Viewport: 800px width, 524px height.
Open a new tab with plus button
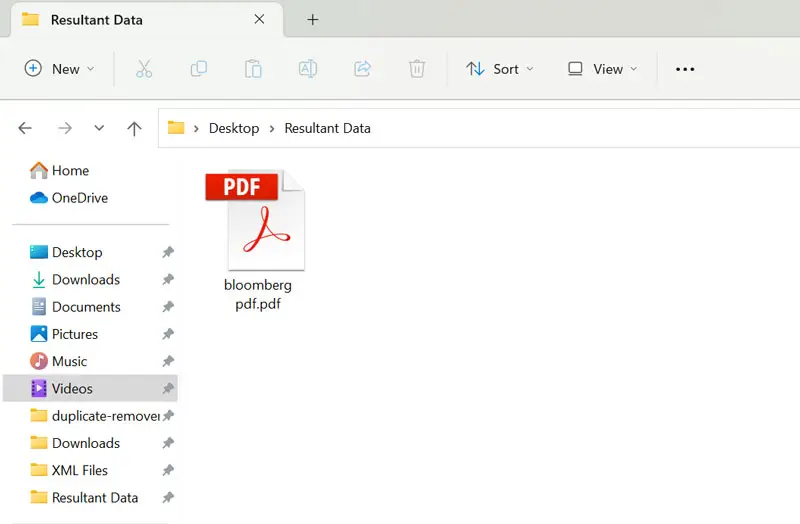pos(313,20)
